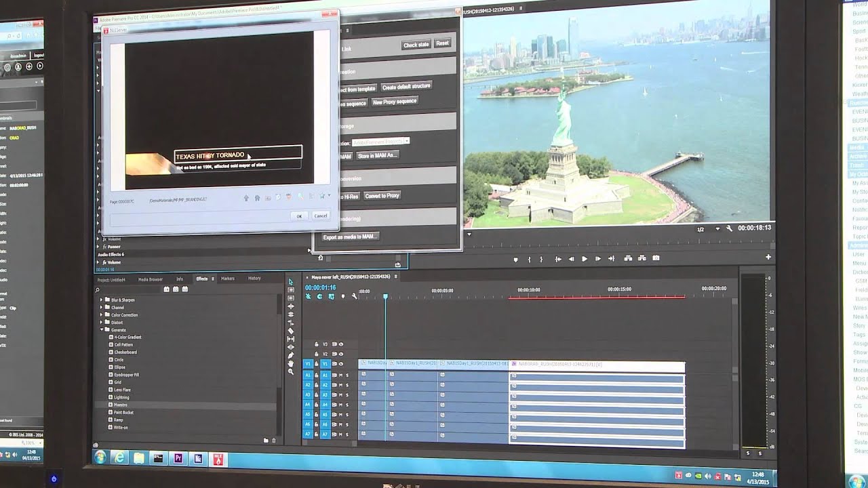Create new custom bin in Effects panel

click(266, 441)
